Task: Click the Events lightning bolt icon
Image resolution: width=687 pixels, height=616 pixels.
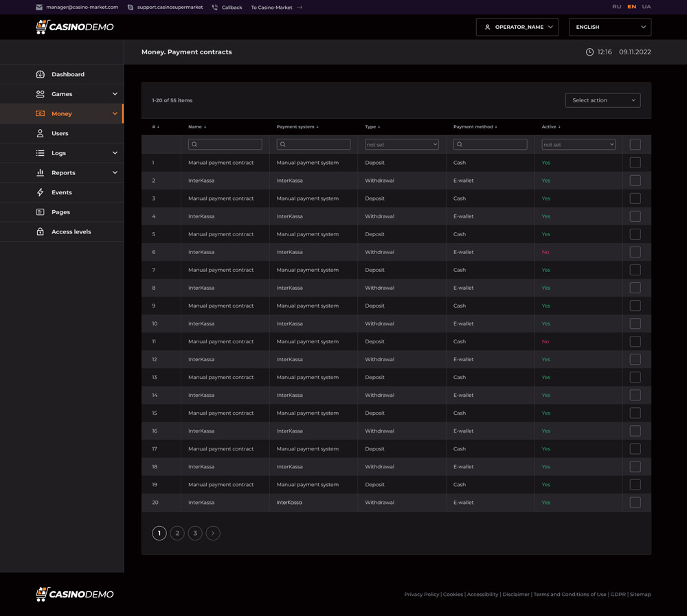Action: click(x=40, y=192)
